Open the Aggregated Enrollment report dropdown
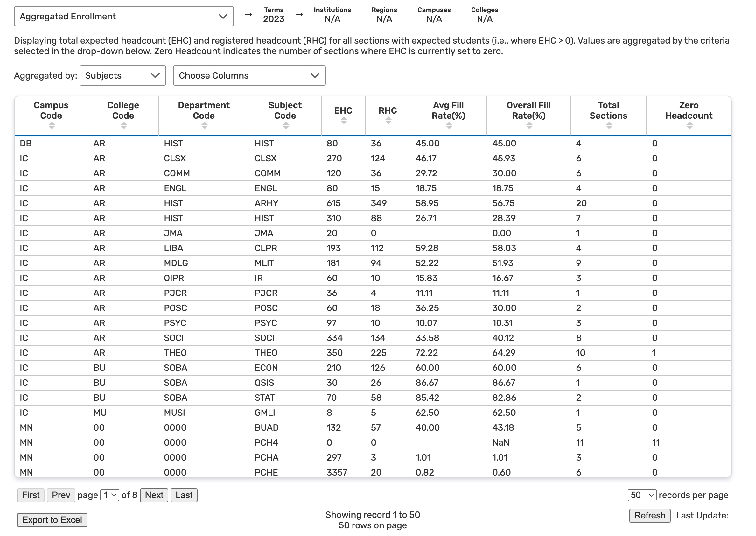 coord(124,16)
